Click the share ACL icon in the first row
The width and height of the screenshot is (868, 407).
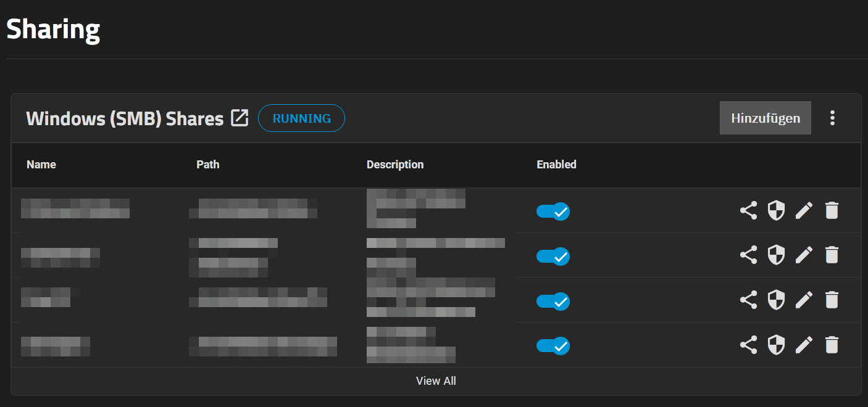(748, 211)
